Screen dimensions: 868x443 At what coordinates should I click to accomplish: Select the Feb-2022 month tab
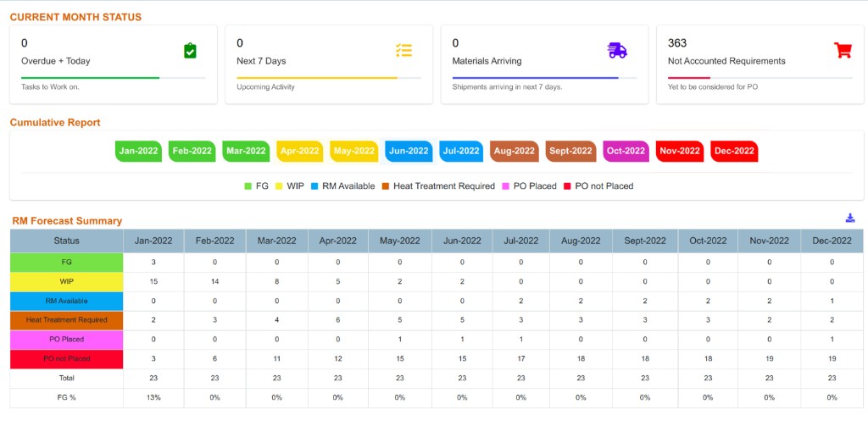(192, 151)
